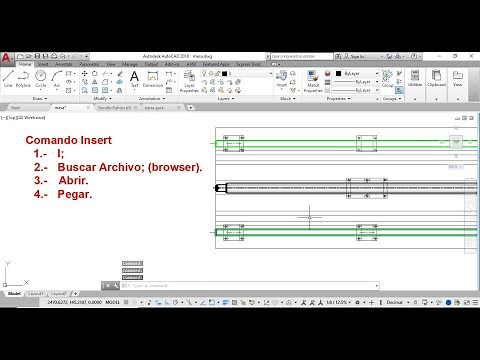Add a new drawing tab with plus button
The width and height of the screenshot is (480, 360).
190,108
